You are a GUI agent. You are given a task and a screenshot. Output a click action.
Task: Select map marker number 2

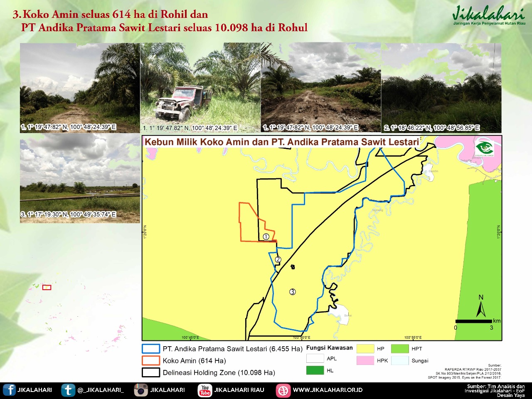click(278, 260)
